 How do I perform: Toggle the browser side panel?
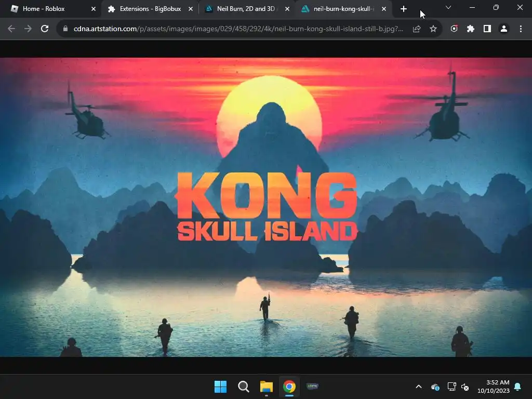click(487, 29)
